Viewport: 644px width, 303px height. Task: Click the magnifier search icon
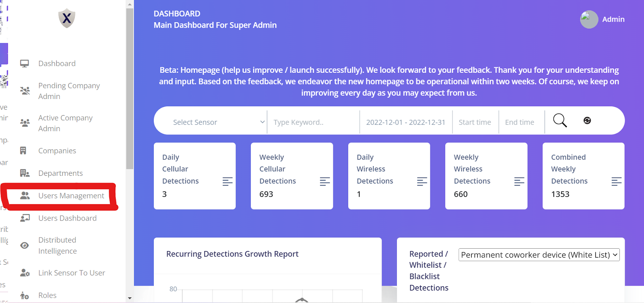[x=560, y=120]
